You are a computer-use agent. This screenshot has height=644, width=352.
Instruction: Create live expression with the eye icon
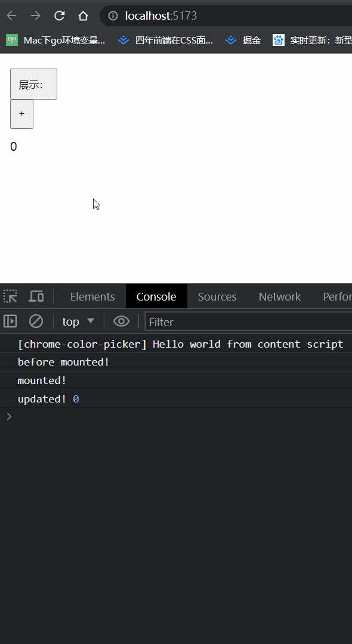pos(121,321)
